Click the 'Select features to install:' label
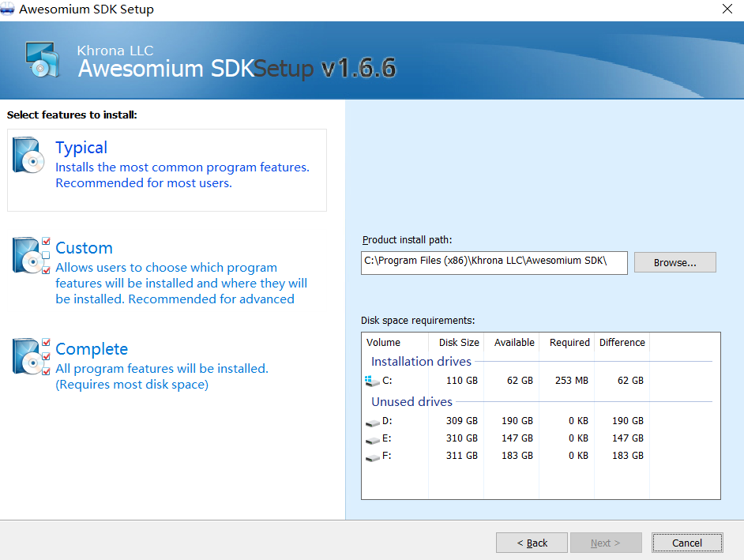 tap(72, 115)
